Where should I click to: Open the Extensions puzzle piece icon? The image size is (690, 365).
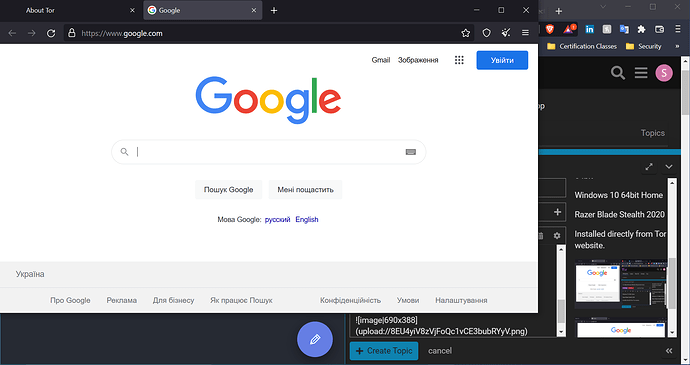[641, 29]
